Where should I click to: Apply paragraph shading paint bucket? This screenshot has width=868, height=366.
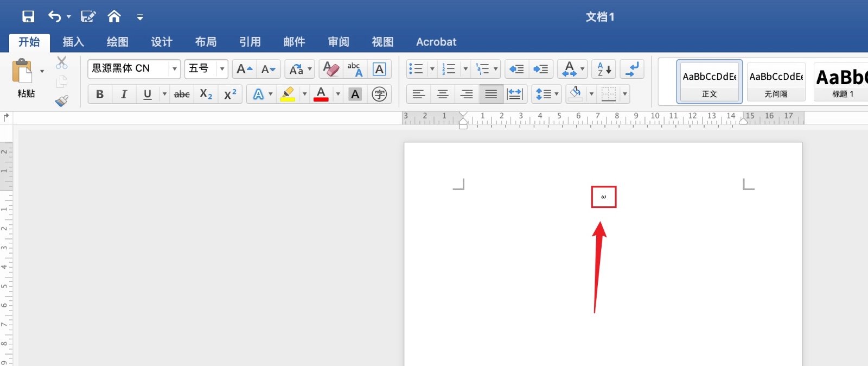click(x=576, y=94)
